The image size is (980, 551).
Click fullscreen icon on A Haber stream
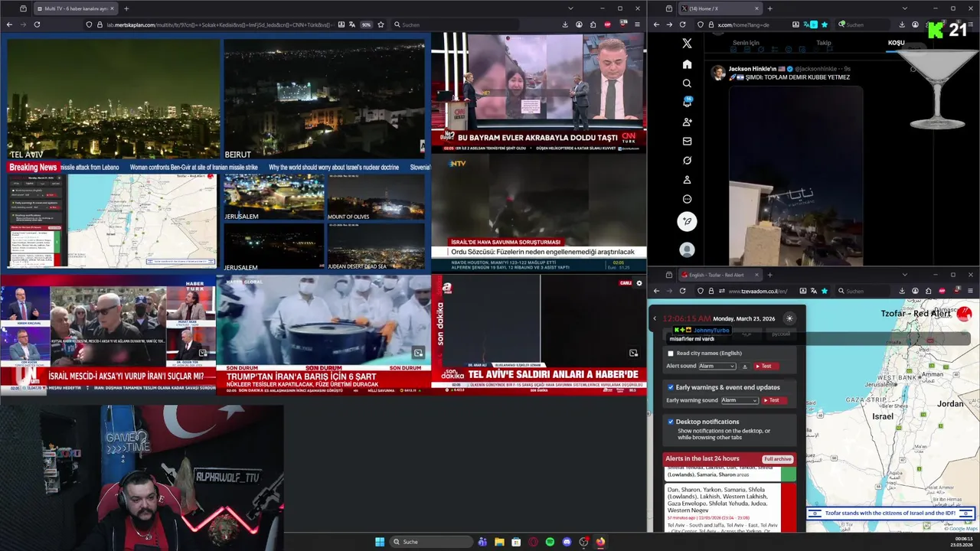pyautogui.click(x=633, y=353)
